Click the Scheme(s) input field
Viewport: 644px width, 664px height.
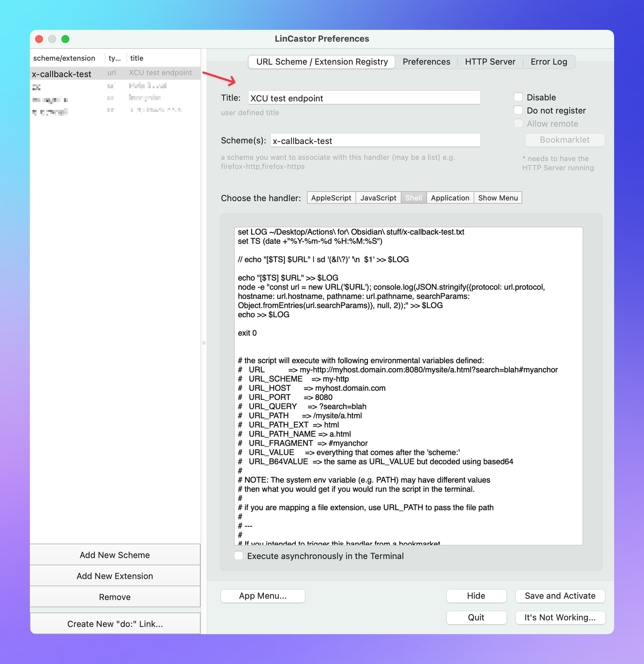(375, 140)
